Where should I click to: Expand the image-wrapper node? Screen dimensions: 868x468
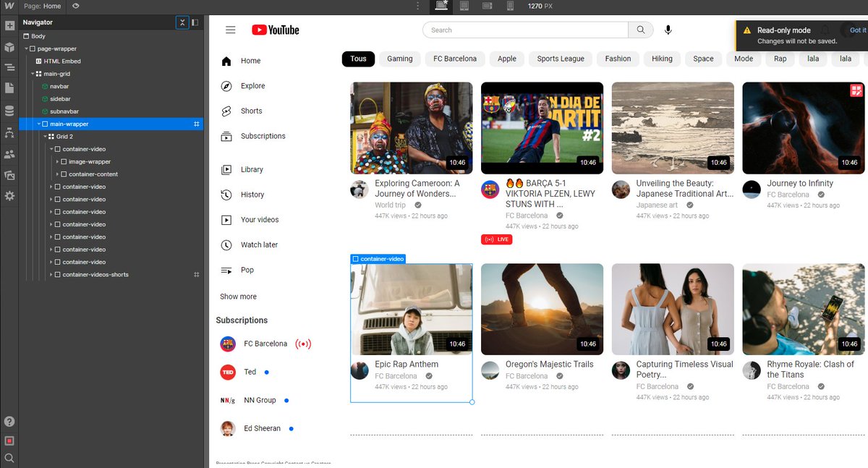57,161
